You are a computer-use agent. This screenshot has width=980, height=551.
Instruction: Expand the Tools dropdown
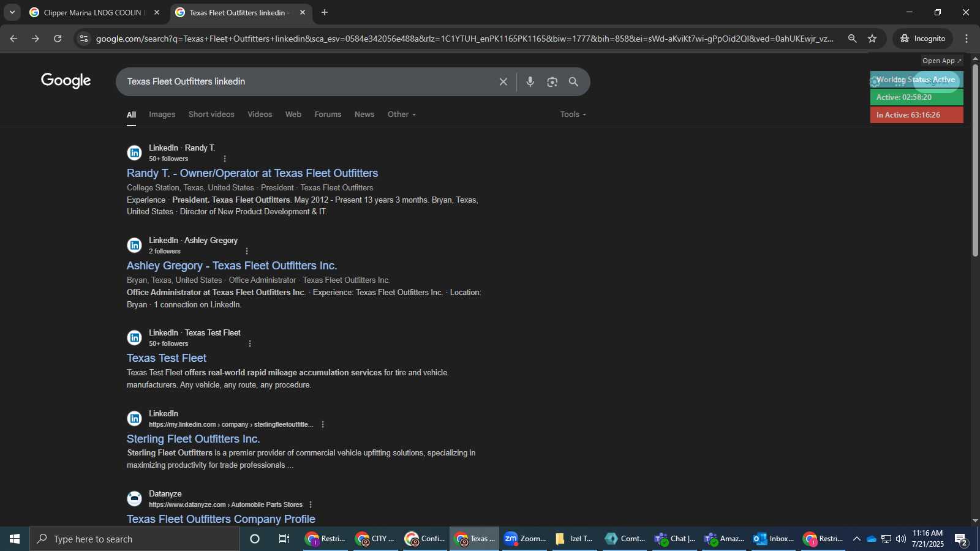[573, 114]
